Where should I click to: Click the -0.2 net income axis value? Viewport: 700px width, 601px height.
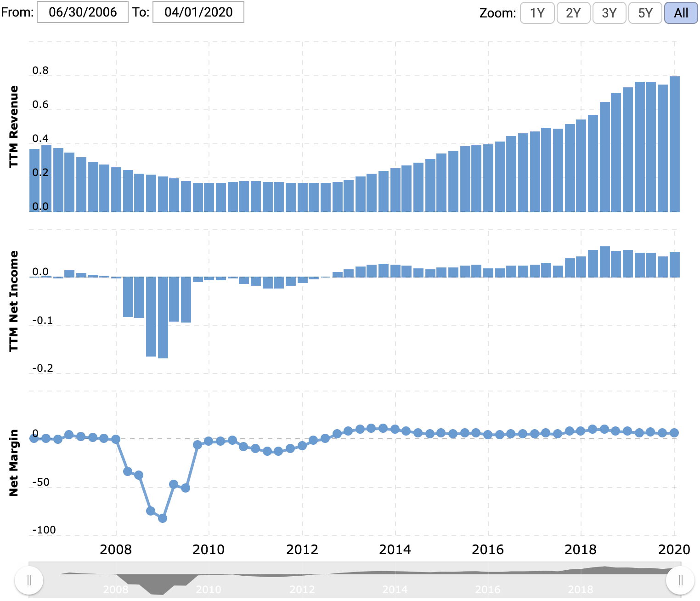(43, 368)
